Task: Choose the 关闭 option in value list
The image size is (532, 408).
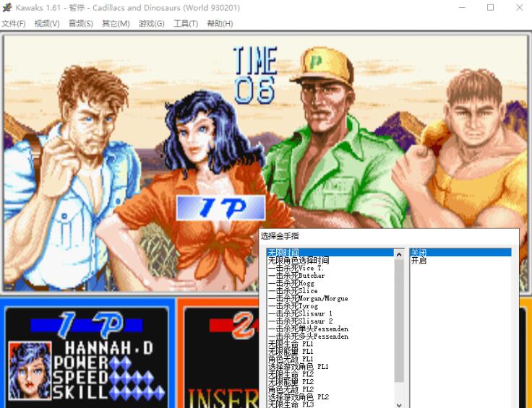Action: point(460,253)
